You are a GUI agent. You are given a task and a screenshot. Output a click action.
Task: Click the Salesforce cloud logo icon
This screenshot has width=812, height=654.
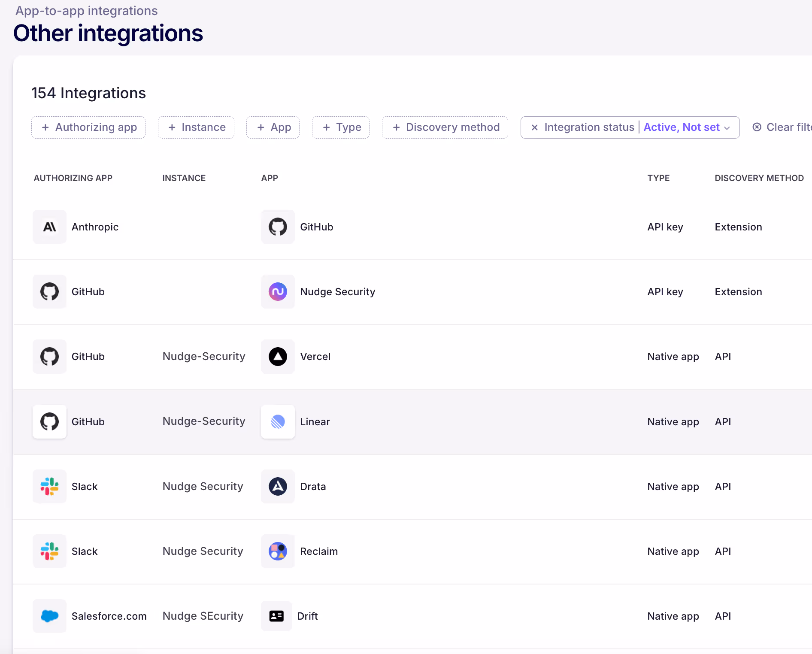click(50, 616)
